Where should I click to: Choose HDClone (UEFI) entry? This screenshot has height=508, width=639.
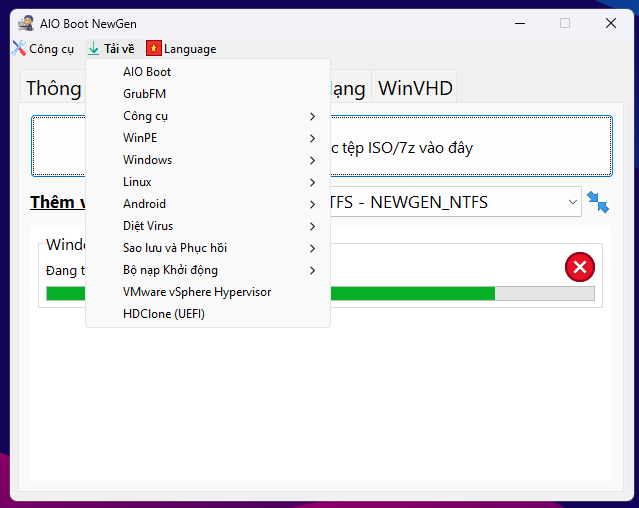point(208,314)
